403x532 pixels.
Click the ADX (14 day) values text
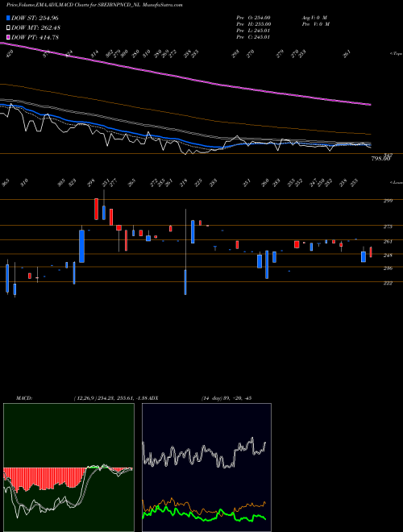coord(226,398)
